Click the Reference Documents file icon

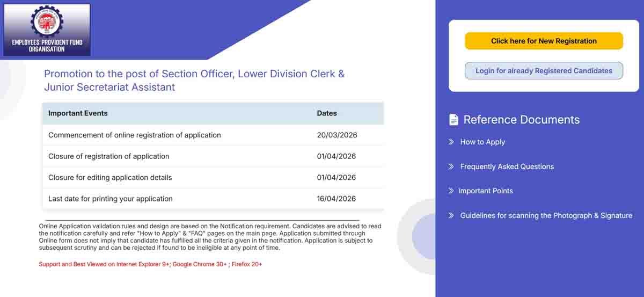[x=453, y=120]
